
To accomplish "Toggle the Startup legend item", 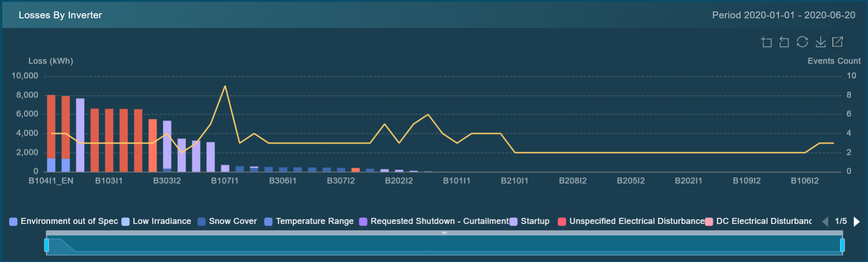I will coord(529,221).
